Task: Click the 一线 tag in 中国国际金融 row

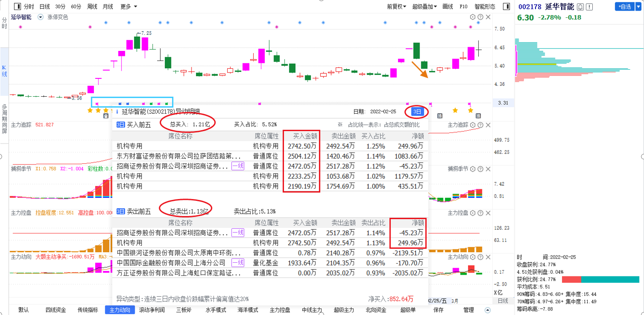Action: [x=238, y=263]
